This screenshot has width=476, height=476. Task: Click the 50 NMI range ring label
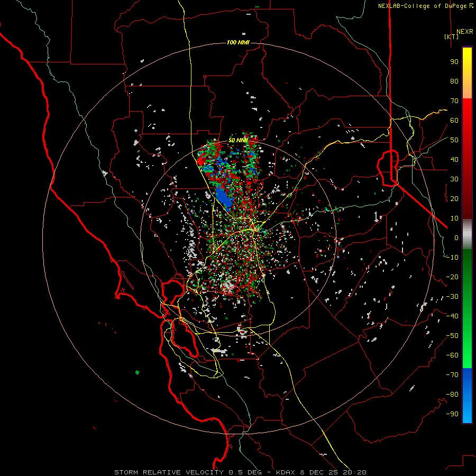tap(238, 140)
